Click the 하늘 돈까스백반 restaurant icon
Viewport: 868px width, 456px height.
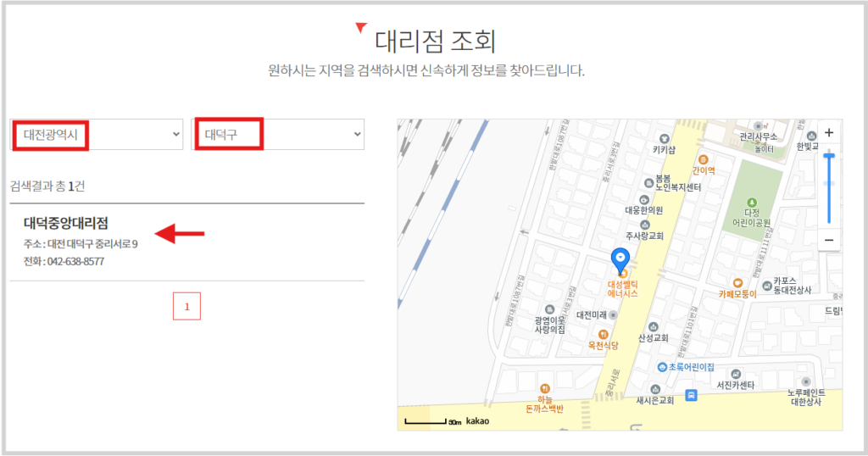(x=545, y=388)
